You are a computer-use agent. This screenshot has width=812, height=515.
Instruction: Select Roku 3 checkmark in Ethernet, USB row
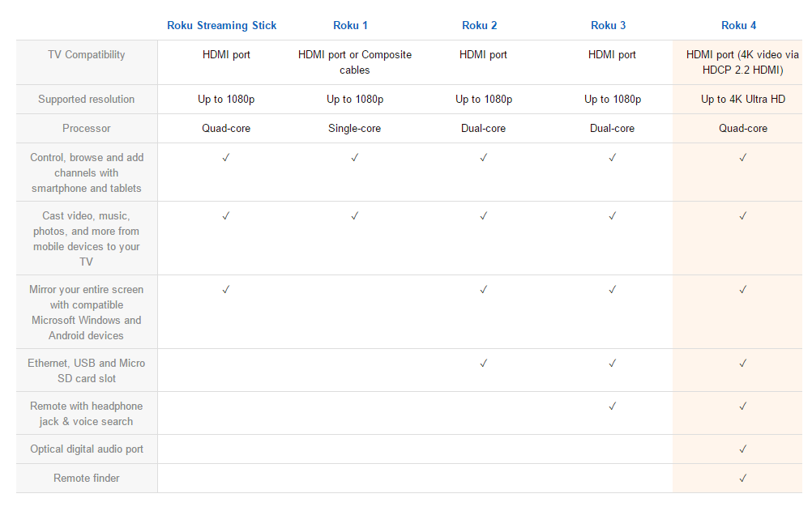(x=612, y=364)
